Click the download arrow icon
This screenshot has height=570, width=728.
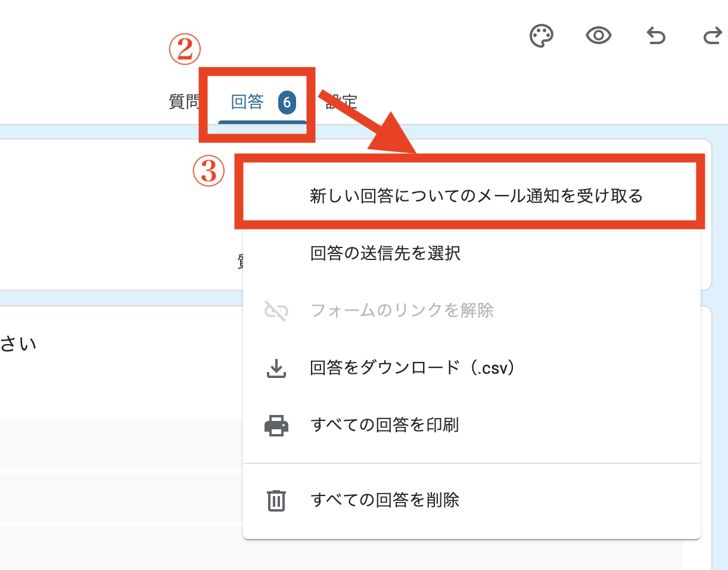(x=276, y=368)
